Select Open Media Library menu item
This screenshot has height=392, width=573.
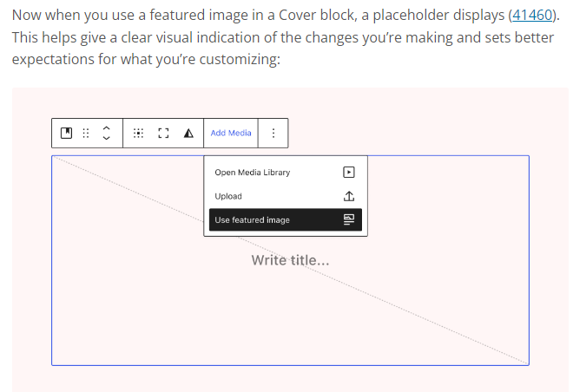(253, 172)
